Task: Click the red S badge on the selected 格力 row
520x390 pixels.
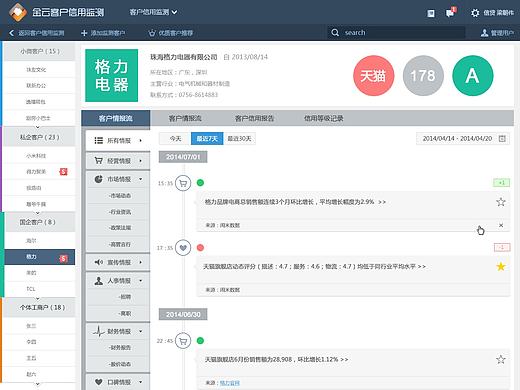Action: 63,258
